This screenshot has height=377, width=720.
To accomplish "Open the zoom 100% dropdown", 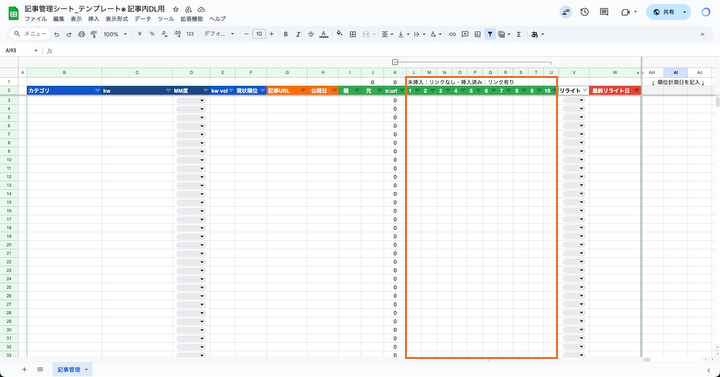I will coord(115,34).
